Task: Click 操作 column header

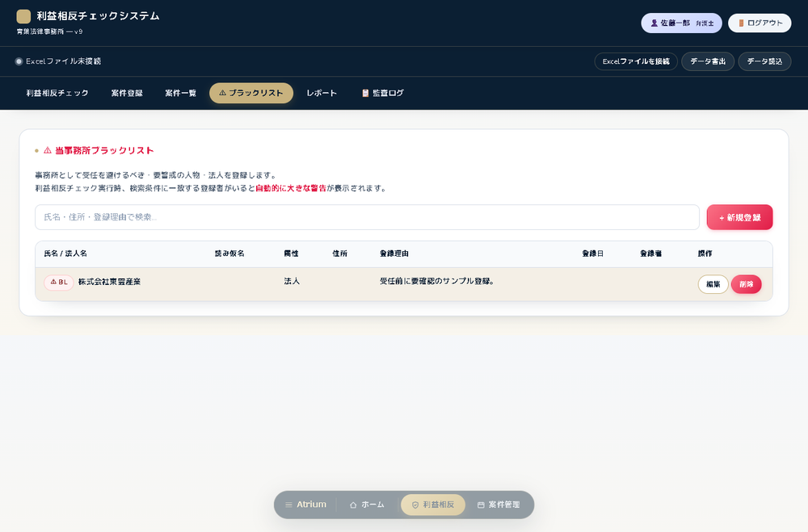Action: click(x=705, y=253)
